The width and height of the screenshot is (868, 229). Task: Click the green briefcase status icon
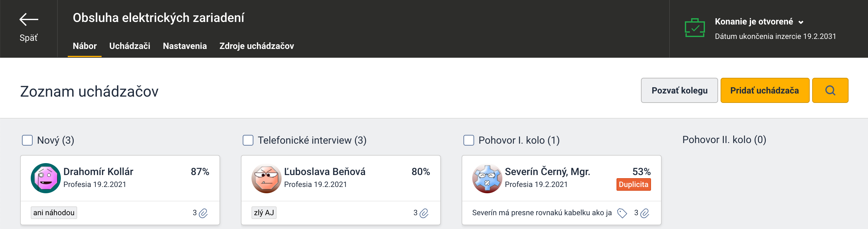point(695,28)
